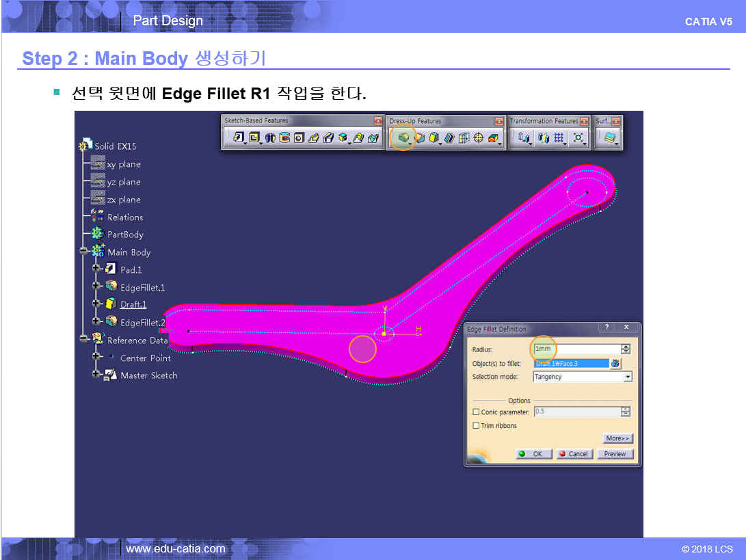
Task: Close the Transformation Features toolbar
Action: coord(584,121)
